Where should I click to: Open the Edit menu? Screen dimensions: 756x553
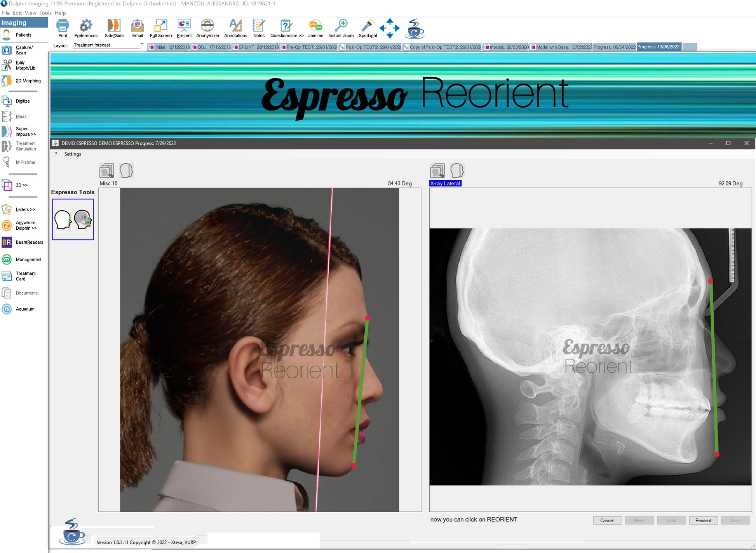tap(17, 13)
